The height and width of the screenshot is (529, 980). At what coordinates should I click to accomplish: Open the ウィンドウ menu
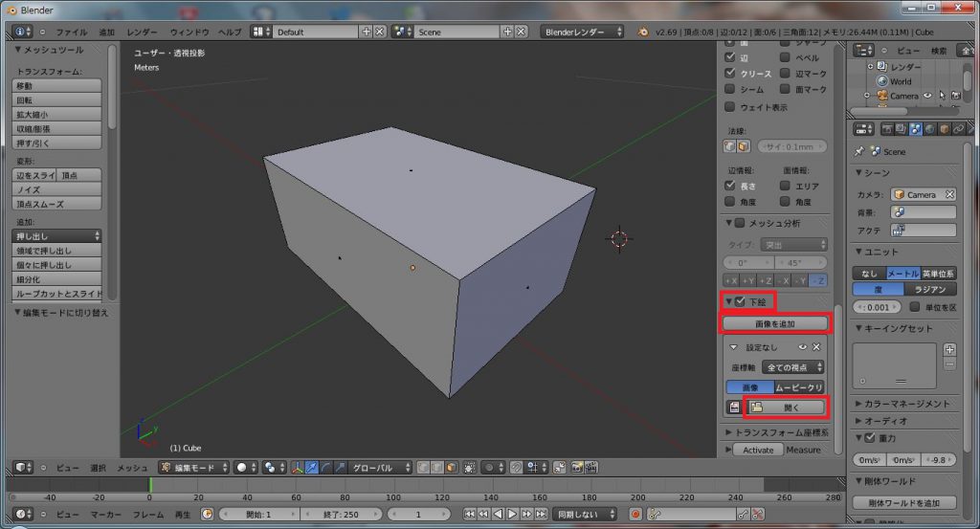coord(189,32)
